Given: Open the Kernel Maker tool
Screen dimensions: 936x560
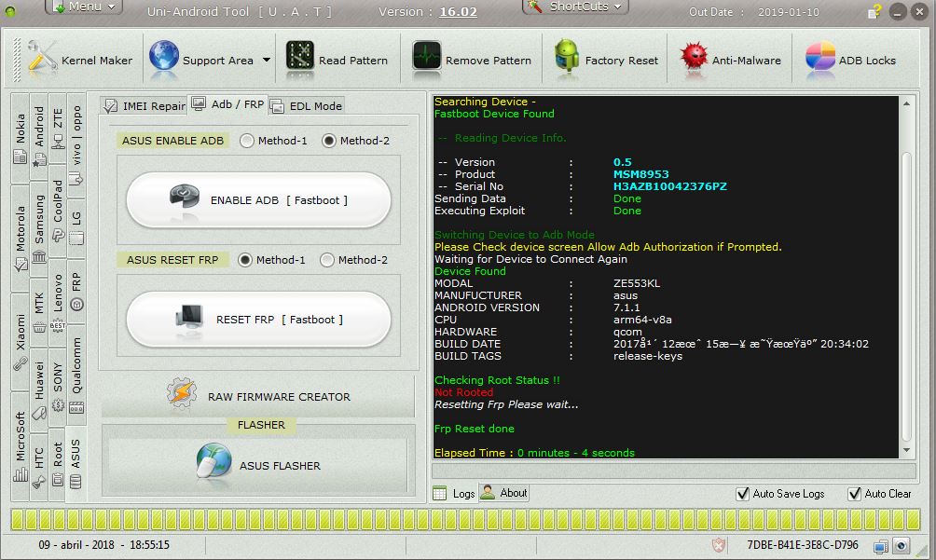Looking at the screenshot, I should click(x=80, y=61).
